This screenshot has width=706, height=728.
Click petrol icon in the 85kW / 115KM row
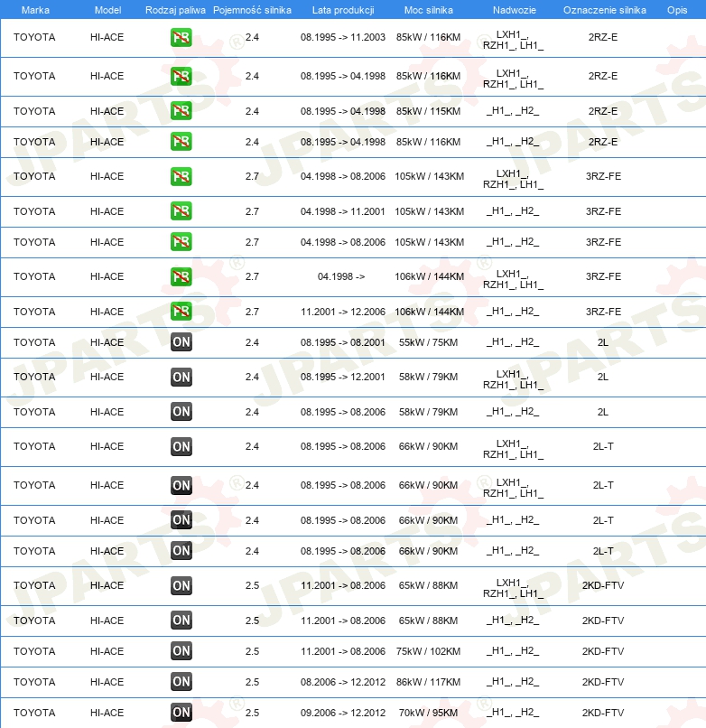pos(181,111)
